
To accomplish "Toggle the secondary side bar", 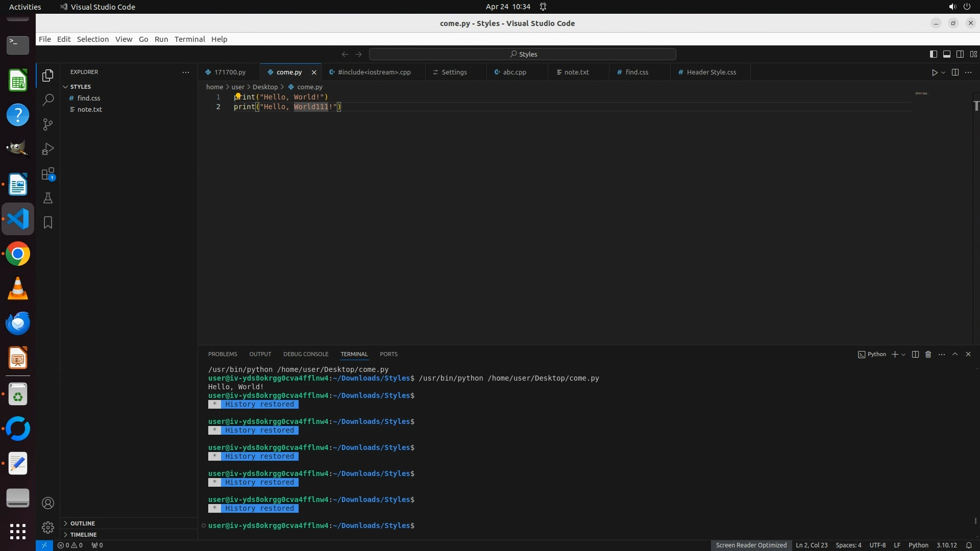I will click(960, 54).
